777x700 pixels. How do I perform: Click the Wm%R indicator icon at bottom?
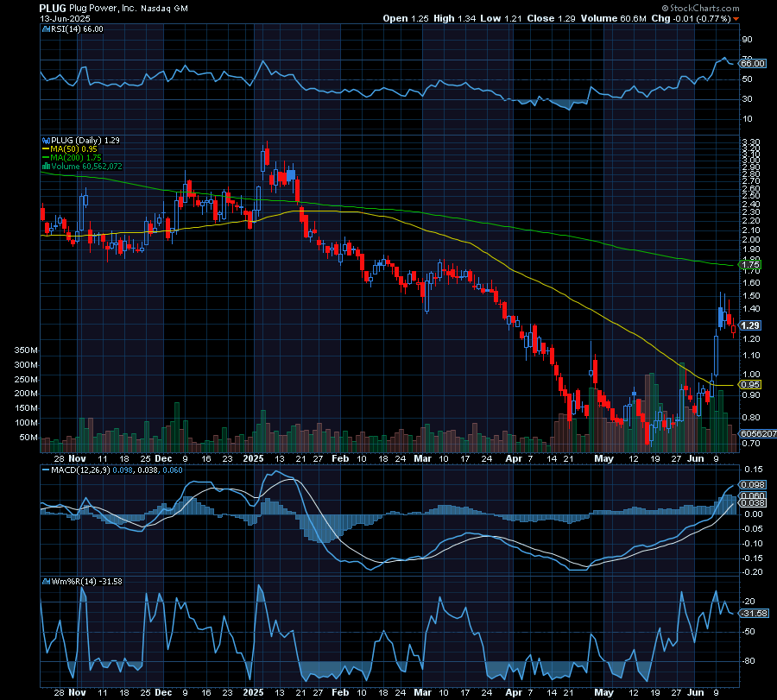[45, 582]
